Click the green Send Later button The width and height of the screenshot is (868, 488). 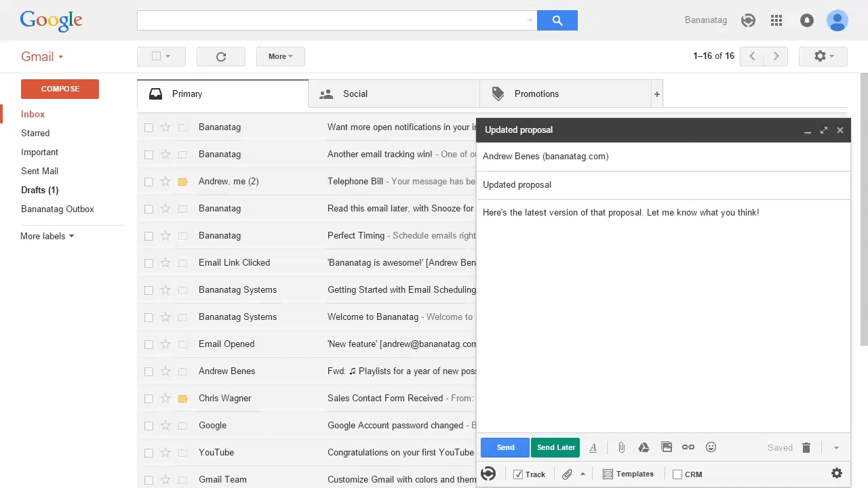pyautogui.click(x=555, y=447)
